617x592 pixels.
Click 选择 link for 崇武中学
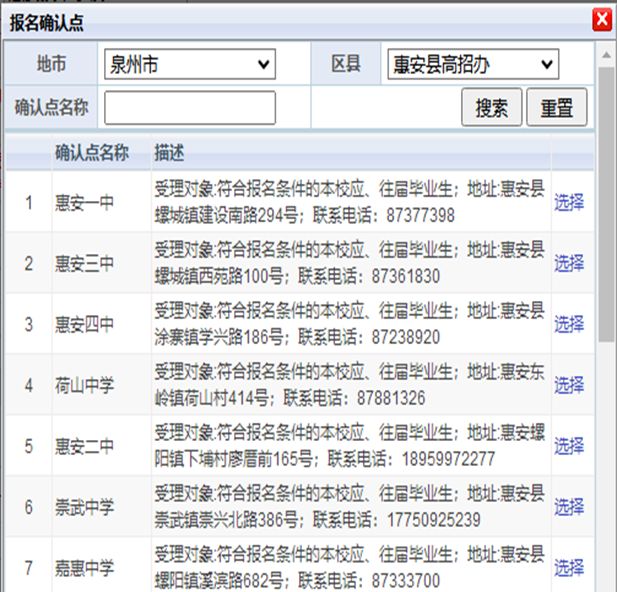pos(569,507)
